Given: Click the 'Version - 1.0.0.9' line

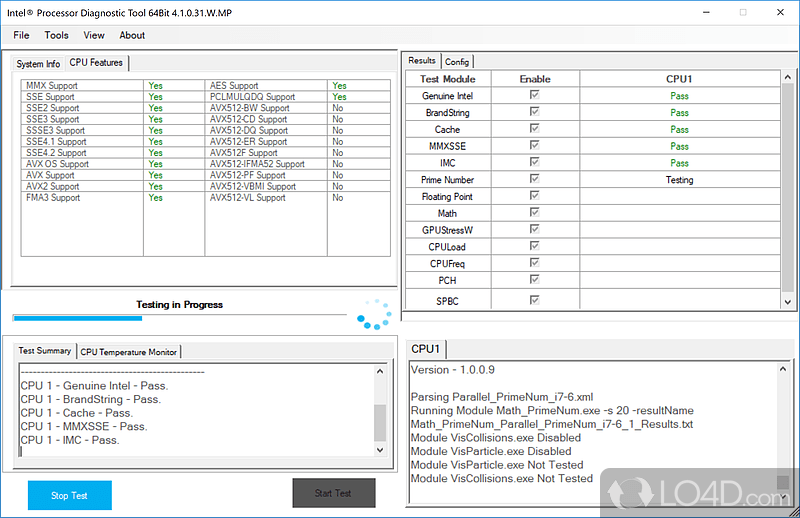Looking at the screenshot, I should tap(453, 370).
